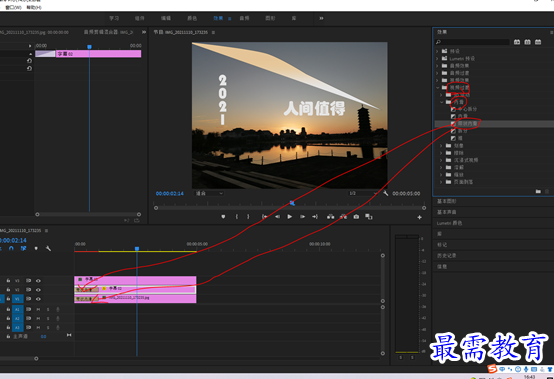
Task: Open the playback resolution 1/2 dropdown
Action: click(362, 193)
